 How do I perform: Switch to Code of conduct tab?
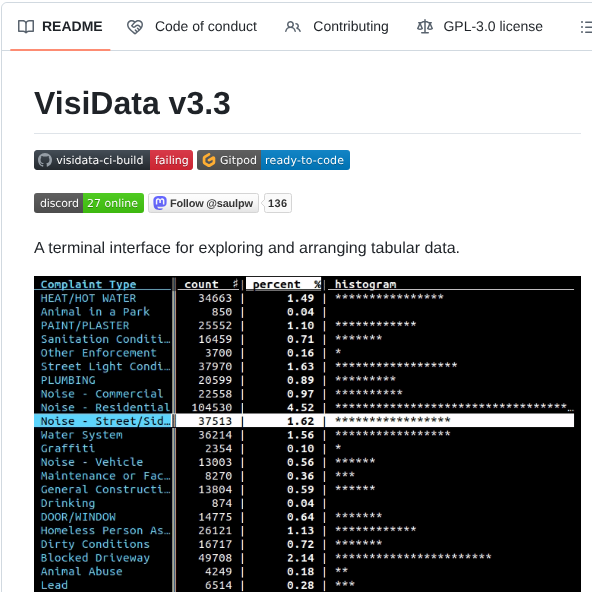192,26
